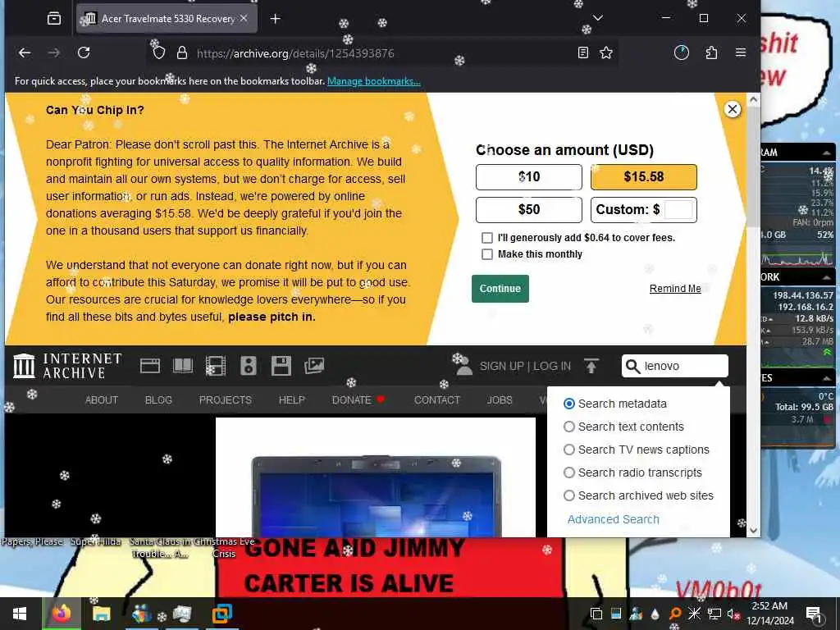Select Search radio transcripts option
The width and height of the screenshot is (840, 630).
(x=569, y=472)
